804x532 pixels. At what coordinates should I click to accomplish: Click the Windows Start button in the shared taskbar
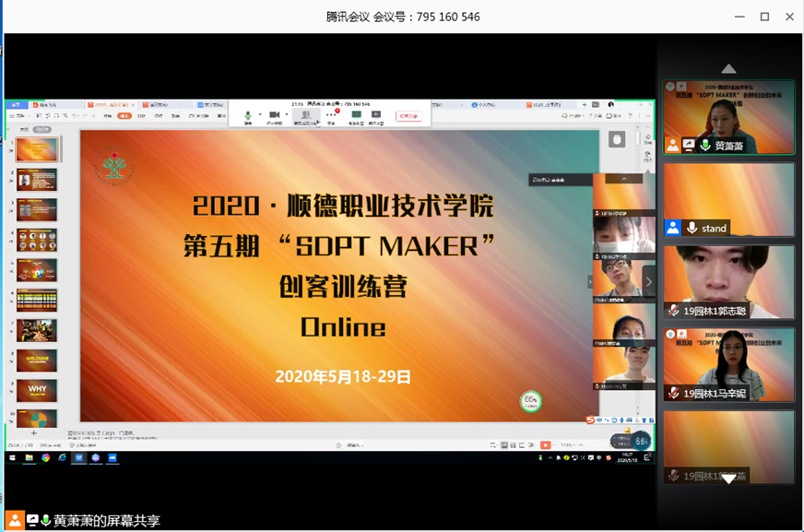point(13,457)
